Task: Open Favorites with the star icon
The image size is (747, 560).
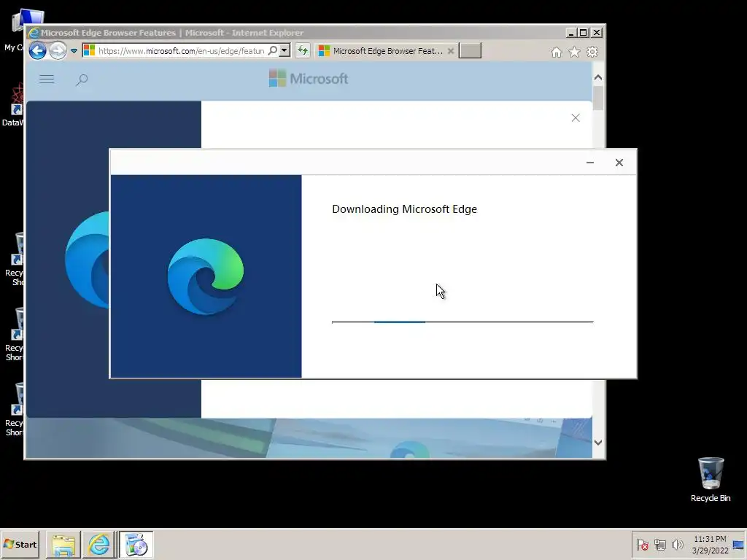Action: click(x=575, y=52)
